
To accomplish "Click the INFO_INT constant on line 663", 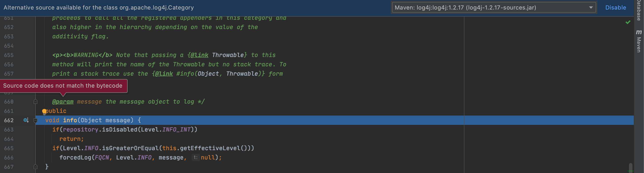I will click(x=176, y=130).
